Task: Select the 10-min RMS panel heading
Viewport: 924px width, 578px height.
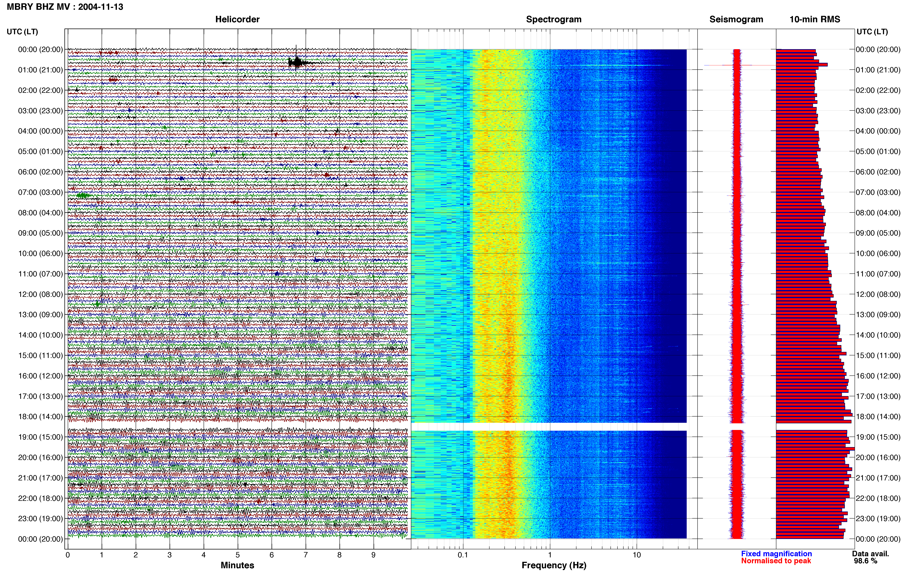Action: tap(815, 19)
